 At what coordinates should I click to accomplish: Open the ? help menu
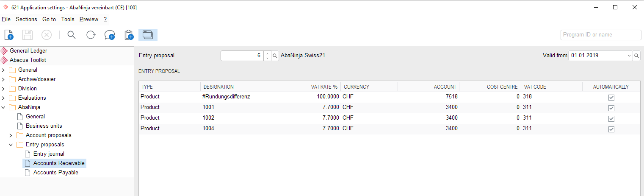pos(105,19)
